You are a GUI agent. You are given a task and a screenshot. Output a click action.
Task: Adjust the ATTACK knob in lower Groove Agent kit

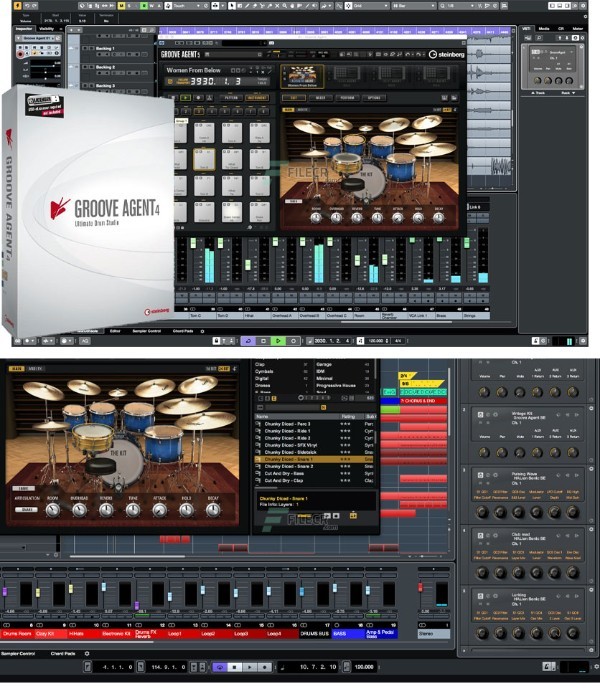click(x=159, y=510)
